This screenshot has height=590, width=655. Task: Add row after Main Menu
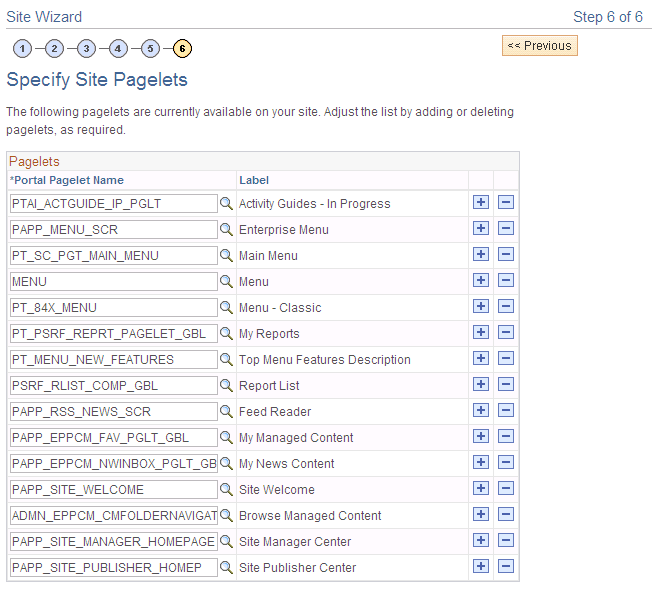pos(481,254)
